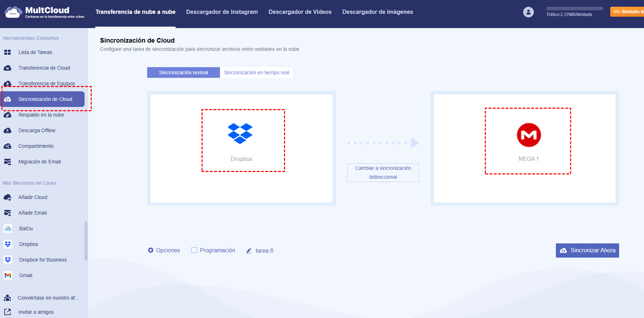Screen dimensions: 644x318
Task: Click the affiliate people icon
Action: coord(7,298)
